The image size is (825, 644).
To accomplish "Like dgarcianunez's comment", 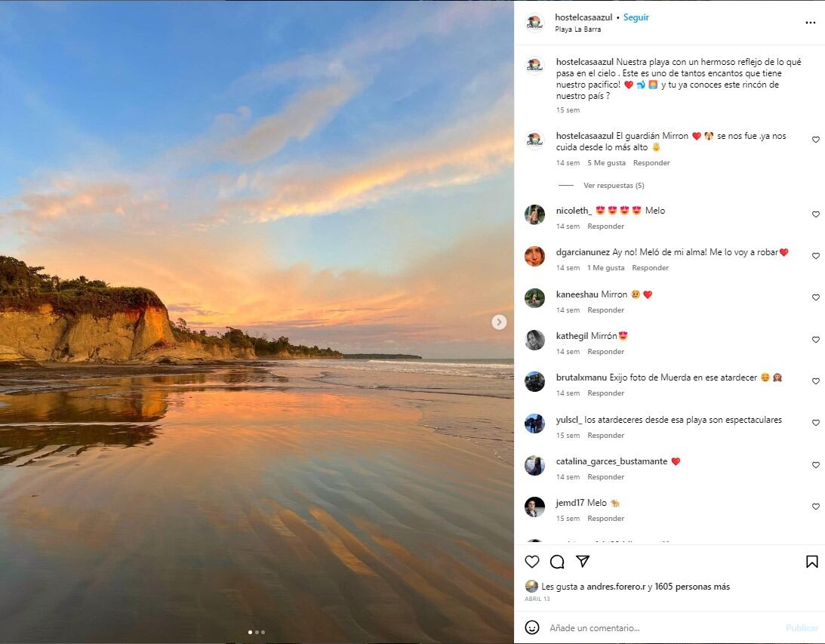I will (x=815, y=256).
